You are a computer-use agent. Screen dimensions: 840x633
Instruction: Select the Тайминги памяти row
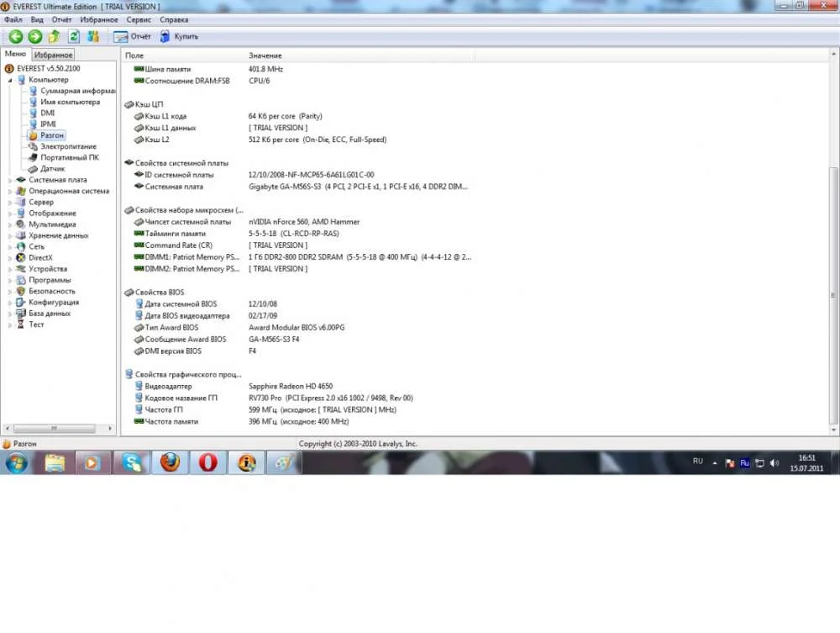[x=237, y=234]
